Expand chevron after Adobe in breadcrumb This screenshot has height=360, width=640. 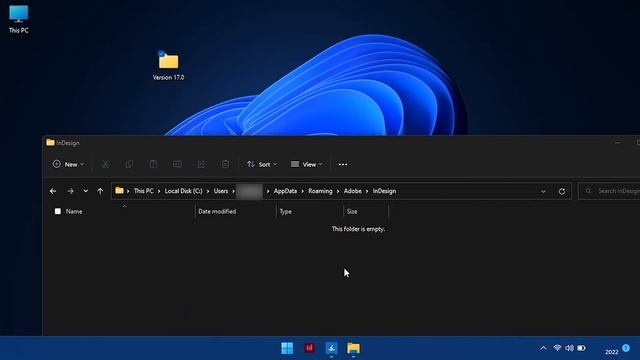[367, 191]
